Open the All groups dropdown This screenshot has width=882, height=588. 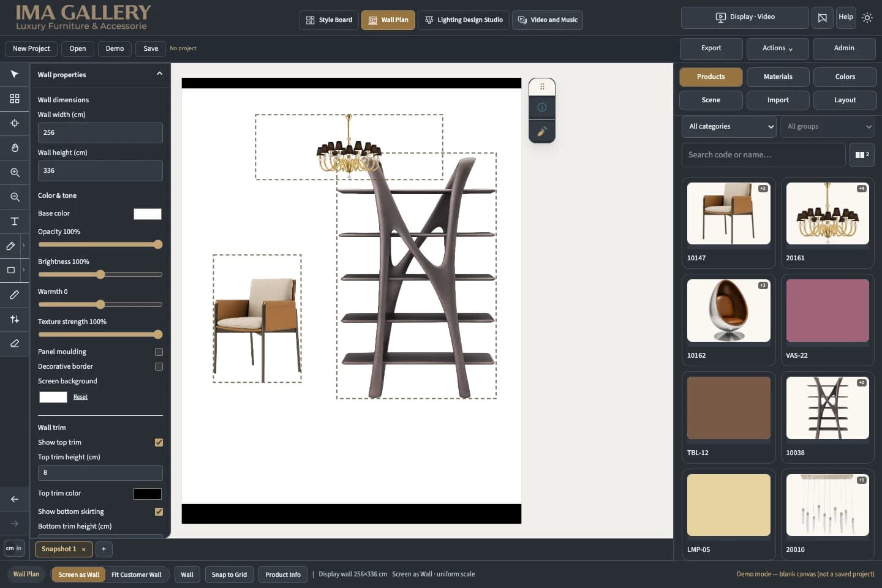[829, 127]
